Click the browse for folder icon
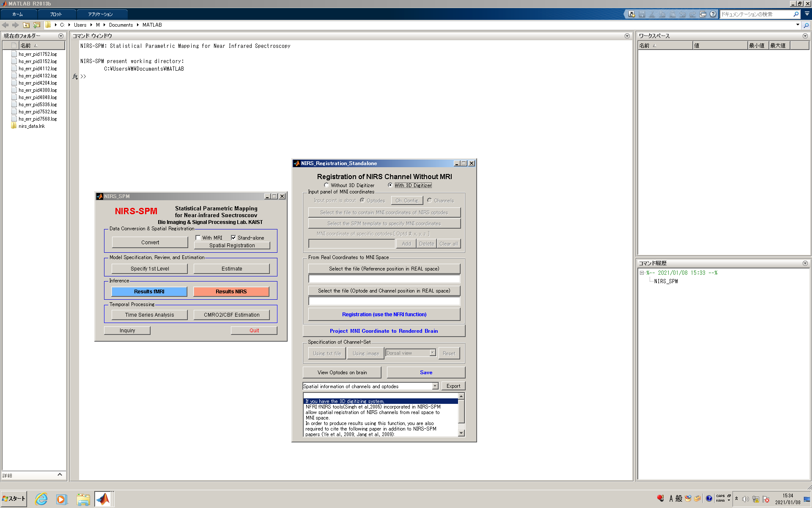 [x=37, y=25]
